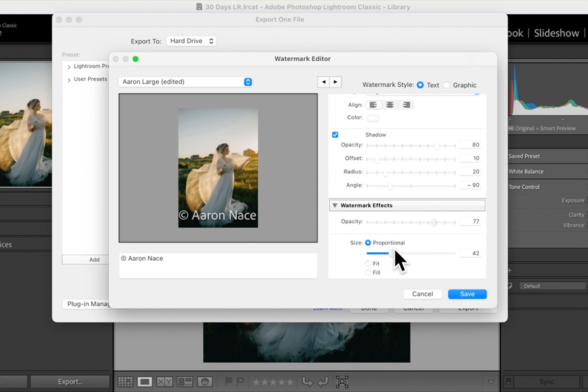Show next photo with right arrow button
588x392 pixels.
pos(336,82)
